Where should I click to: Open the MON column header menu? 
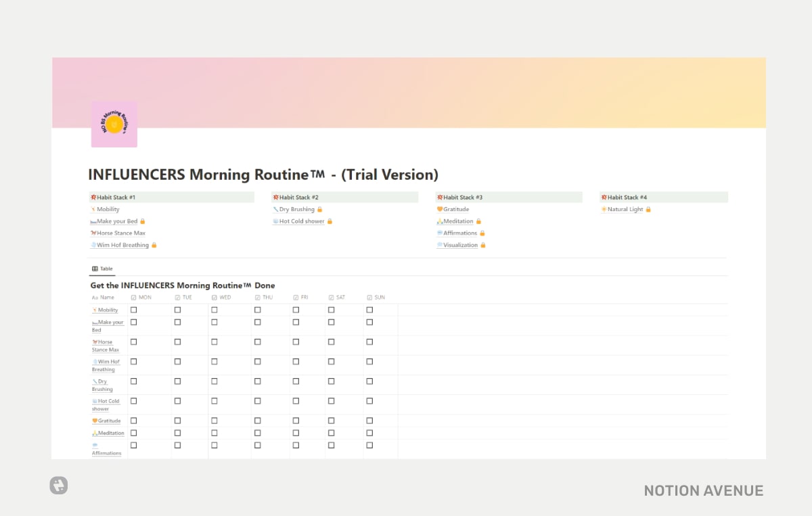143,297
